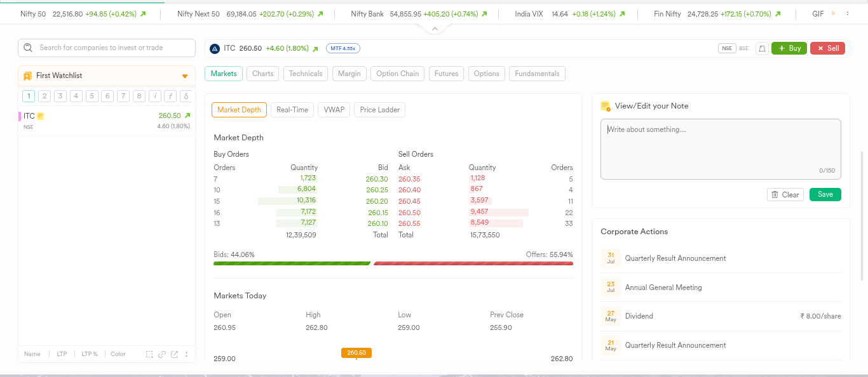Click the green Buy button
The height and width of the screenshot is (377, 868).
789,48
